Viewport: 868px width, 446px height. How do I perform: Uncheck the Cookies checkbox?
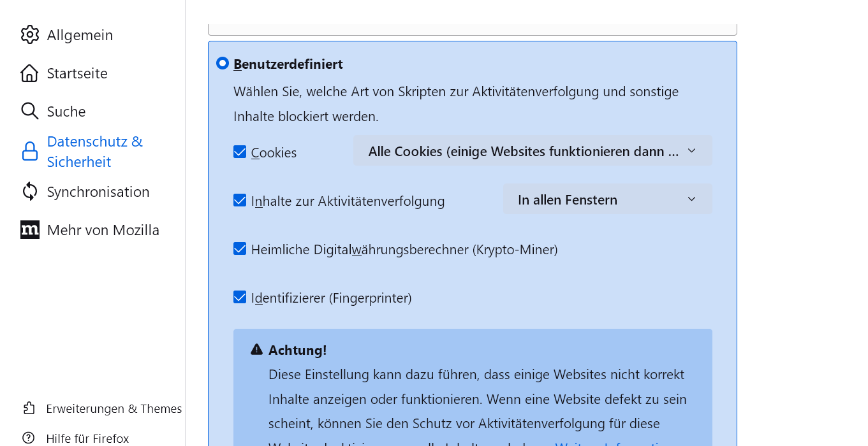pos(240,152)
